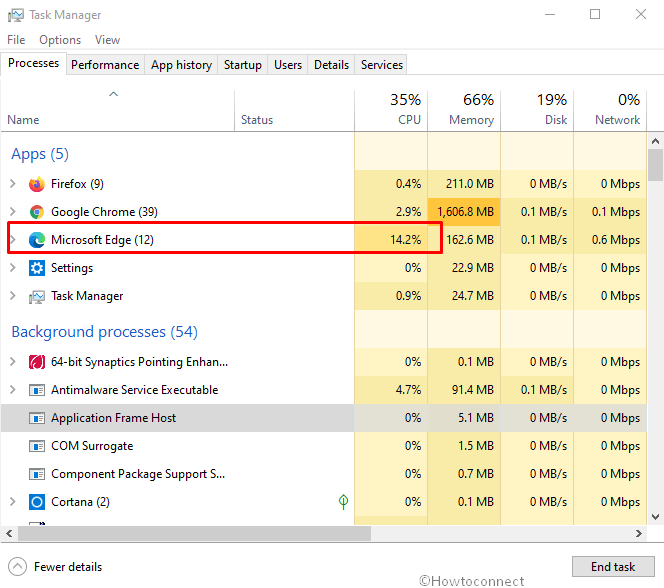Click the Application Frame Host icon
Viewport: 664px width, 588px height.
(x=37, y=418)
